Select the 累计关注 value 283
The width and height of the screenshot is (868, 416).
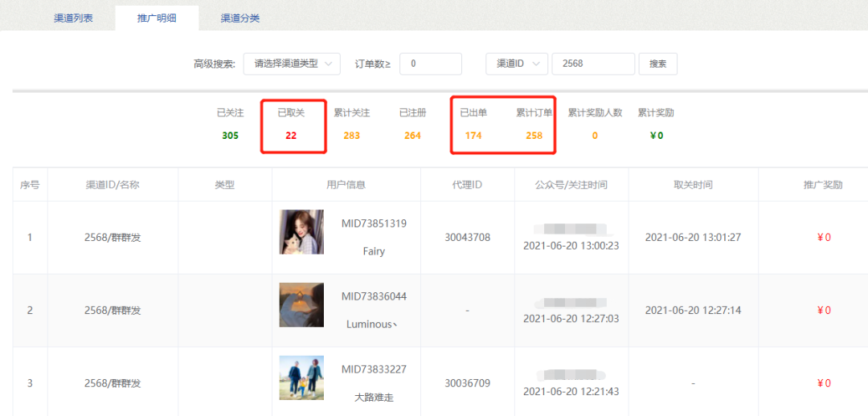[351, 136]
